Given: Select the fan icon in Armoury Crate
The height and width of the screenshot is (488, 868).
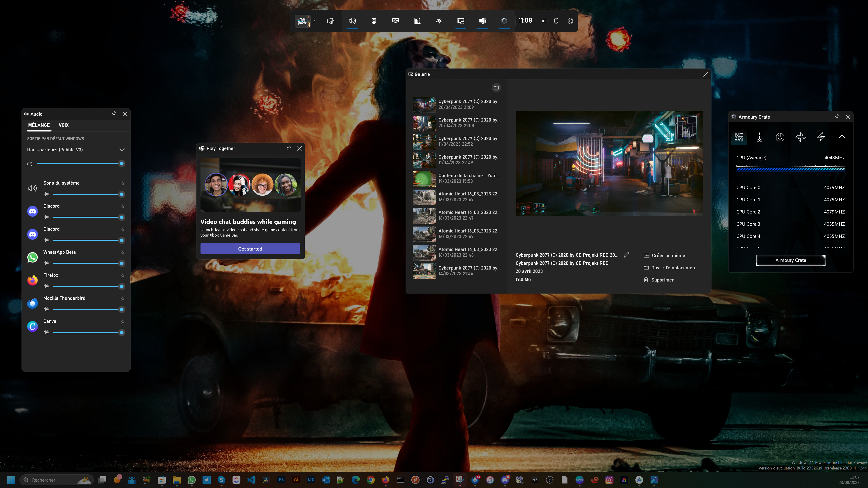Looking at the screenshot, I should click(x=800, y=137).
